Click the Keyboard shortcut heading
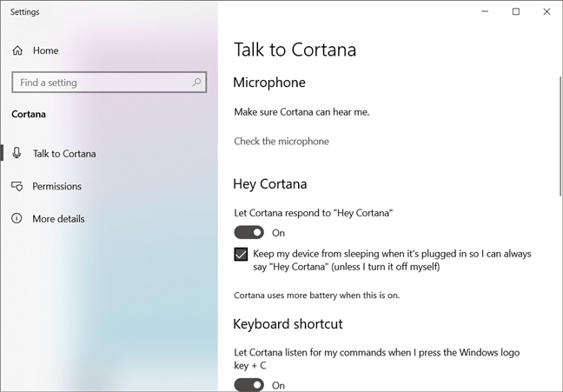Screen dimensions: 563x392 288,323
